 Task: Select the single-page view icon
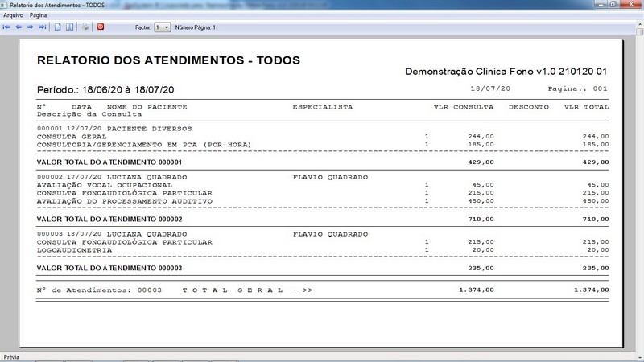pyautogui.click(x=57, y=27)
